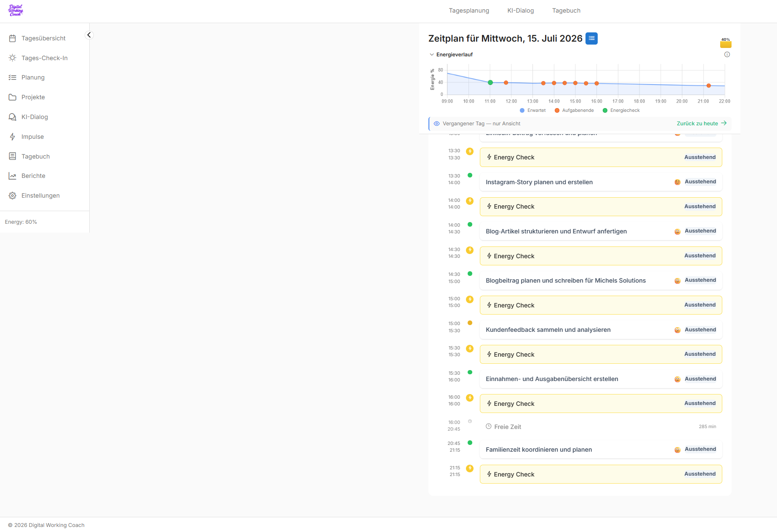
Task: Open the 13:30 Energy Check card
Action: (x=601, y=157)
